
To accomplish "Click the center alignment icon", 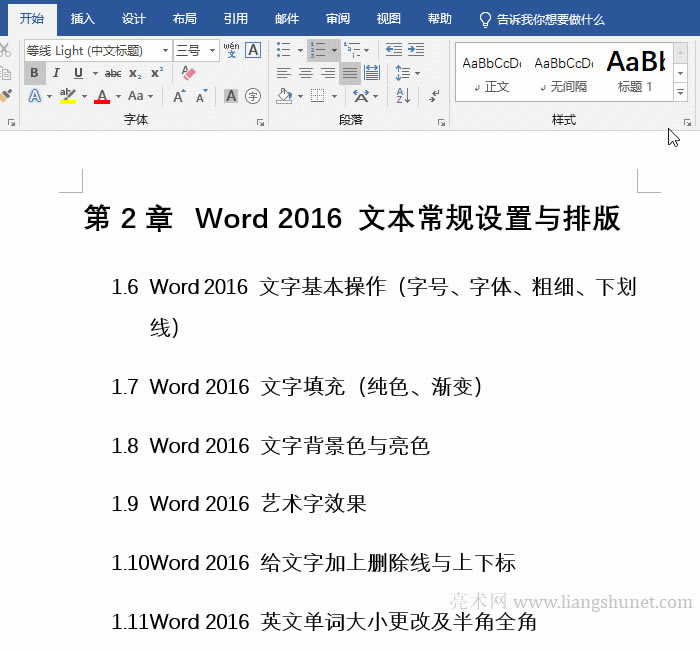I will coord(306,73).
